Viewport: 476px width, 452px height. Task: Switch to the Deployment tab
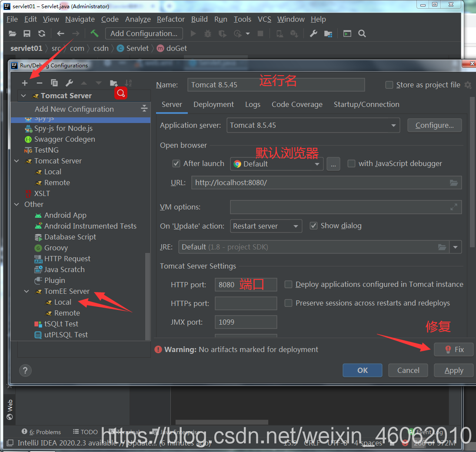click(214, 104)
